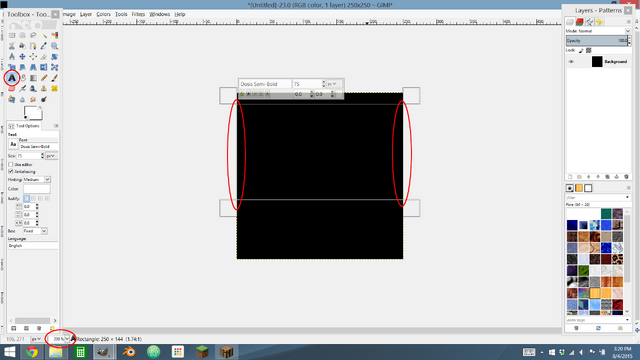Select the Color Picker eyedropper tool
The height and width of the screenshot is (360, 640).
[44, 46]
